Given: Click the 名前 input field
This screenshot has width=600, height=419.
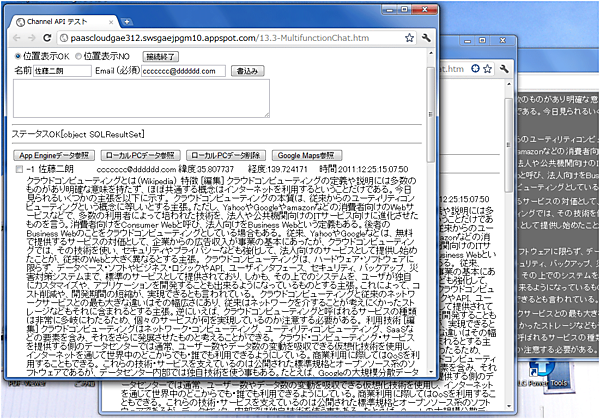Looking at the screenshot, I should (x=62, y=71).
